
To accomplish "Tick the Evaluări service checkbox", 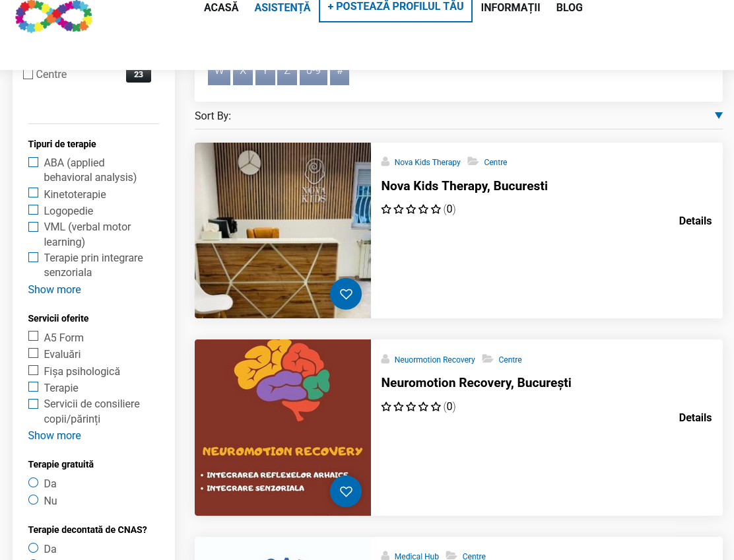I will (33, 353).
